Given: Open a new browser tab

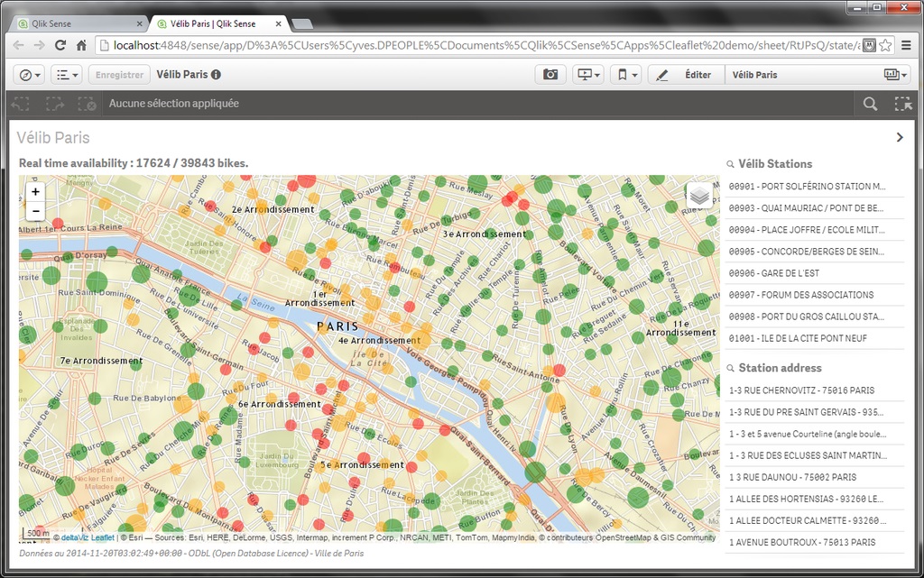Looking at the screenshot, I should pyautogui.click(x=301, y=24).
